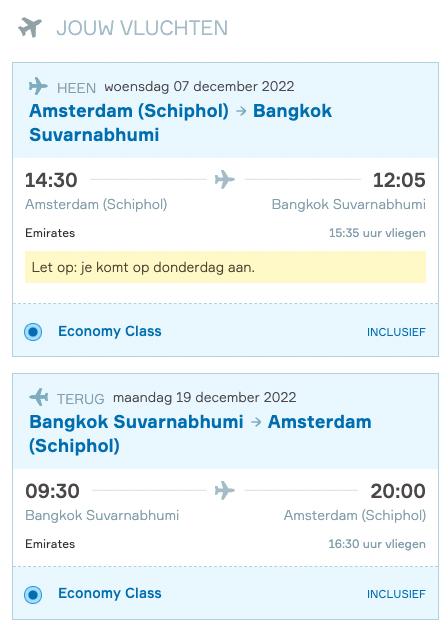Click the return route title Bangkok Suvarnabhumi to Amsterdam
447x638 pixels.
200,434
